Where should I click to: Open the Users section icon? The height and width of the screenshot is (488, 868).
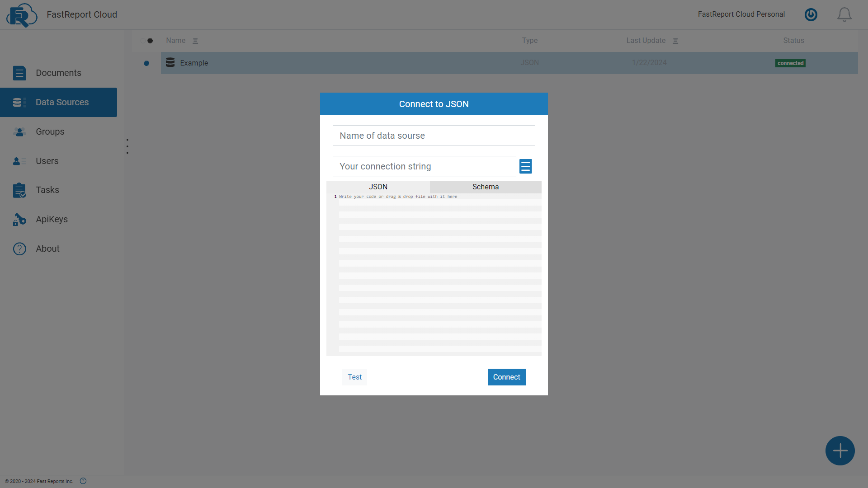(x=18, y=161)
